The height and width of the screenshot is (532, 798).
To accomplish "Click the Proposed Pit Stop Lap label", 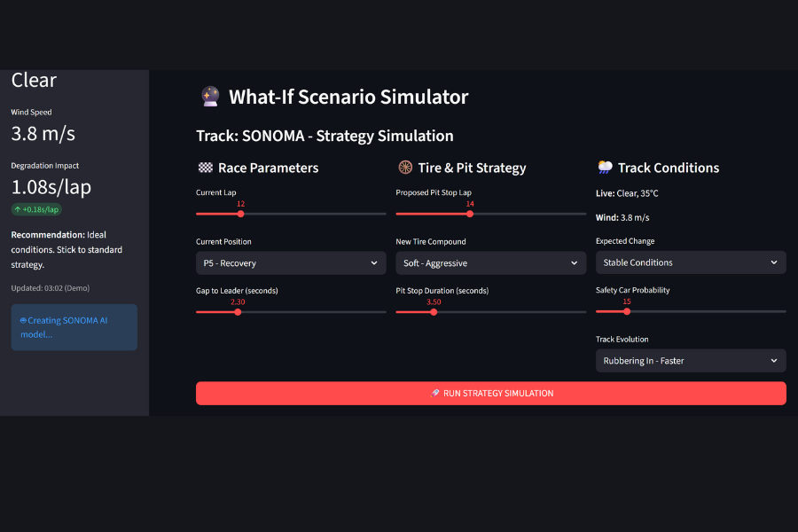I will click(434, 192).
